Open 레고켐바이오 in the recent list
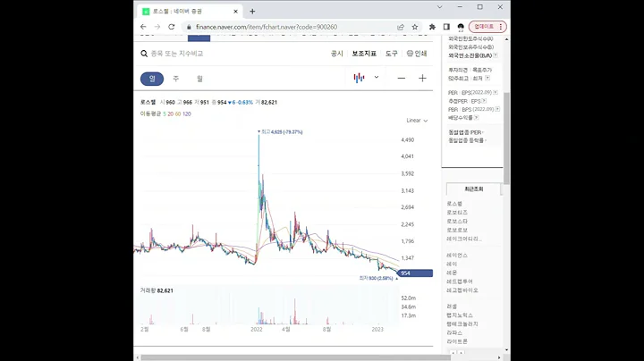This screenshot has height=361, width=644. click(462, 290)
